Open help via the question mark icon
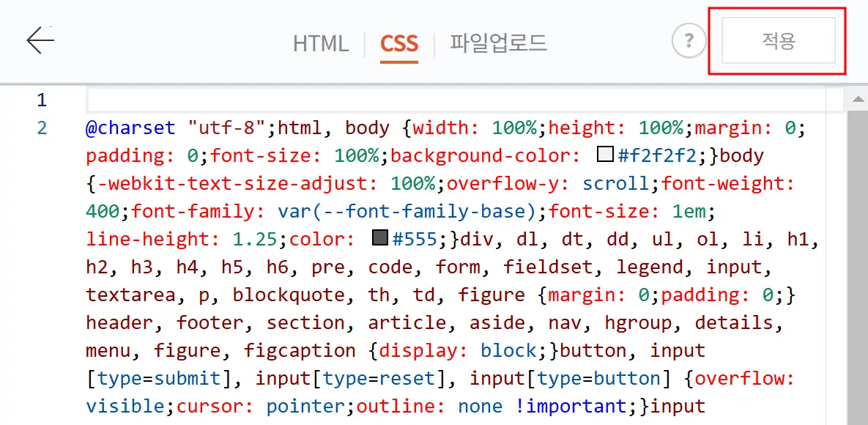Viewport: 868px width, 425px height. [x=689, y=40]
